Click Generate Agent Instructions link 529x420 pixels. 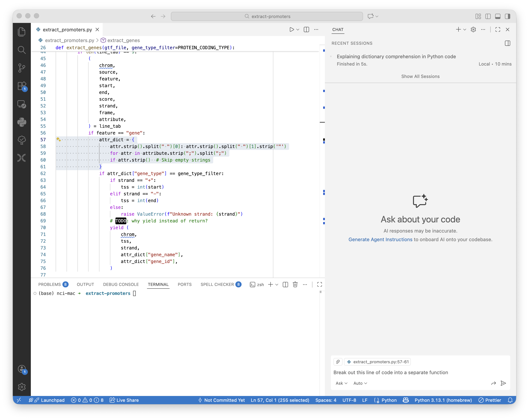(380, 239)
